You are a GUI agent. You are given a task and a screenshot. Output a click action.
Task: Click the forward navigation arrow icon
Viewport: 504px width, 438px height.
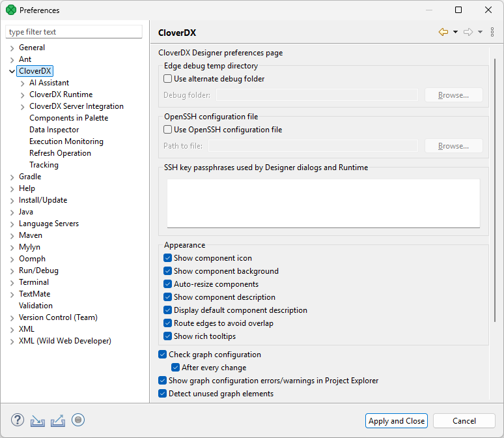(468, 32)
